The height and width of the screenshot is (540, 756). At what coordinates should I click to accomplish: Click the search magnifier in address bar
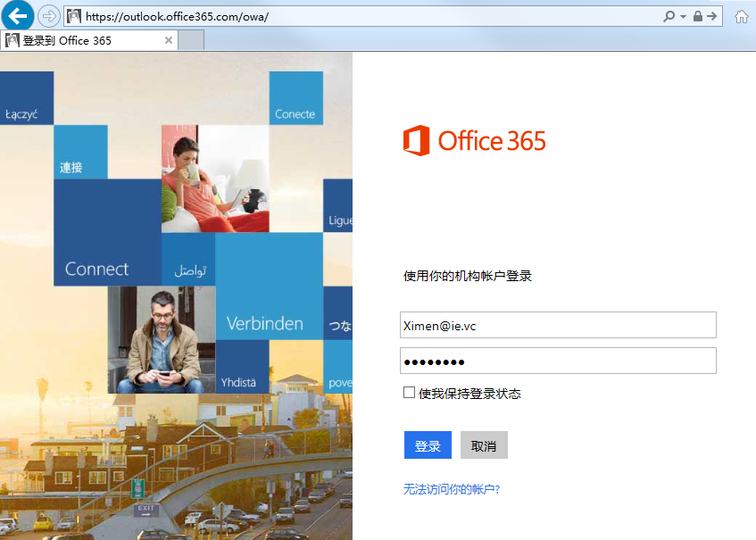click(669, 16)
